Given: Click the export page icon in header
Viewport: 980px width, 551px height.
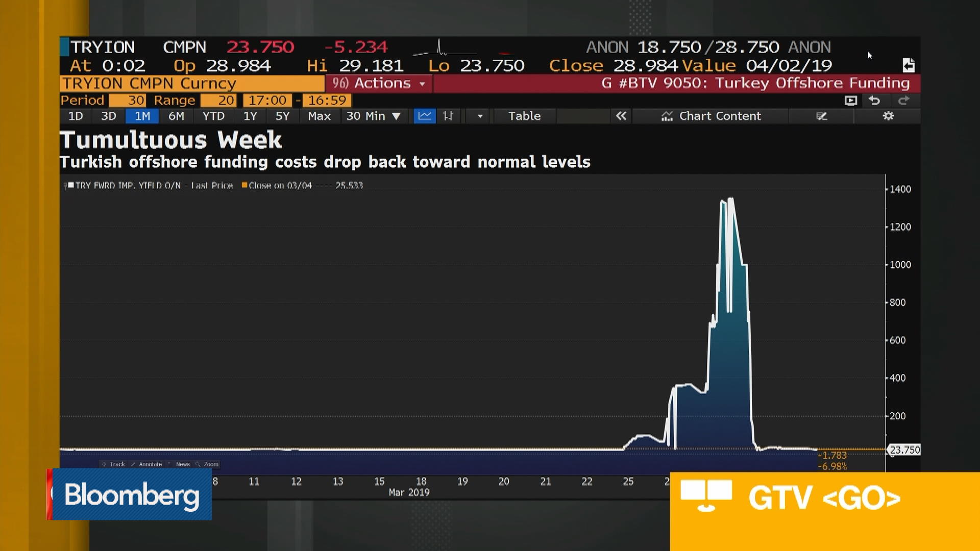Looking at the screenshot, I should [908, 65].
